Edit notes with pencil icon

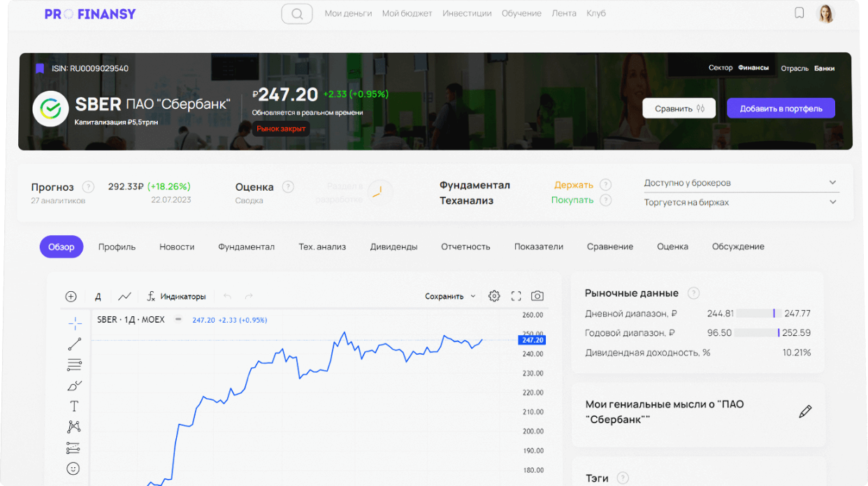(805, 411)
